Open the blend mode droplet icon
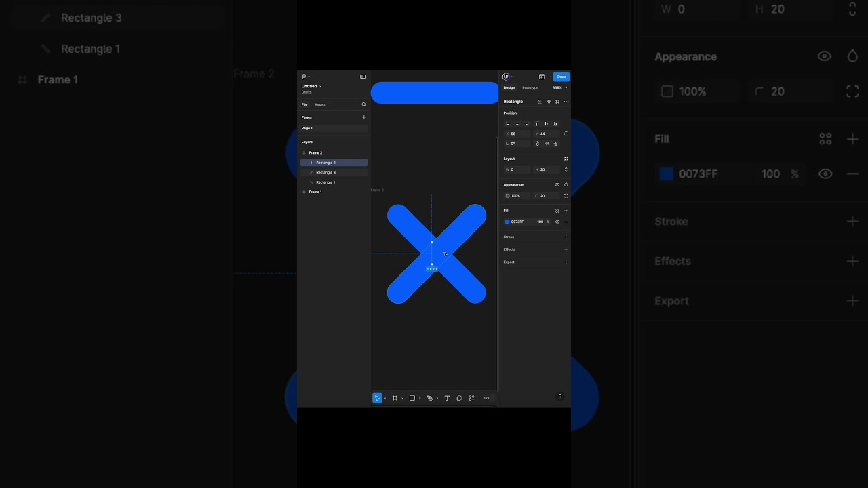The width and height of the screenshot is (868, 488). [566, 184]
